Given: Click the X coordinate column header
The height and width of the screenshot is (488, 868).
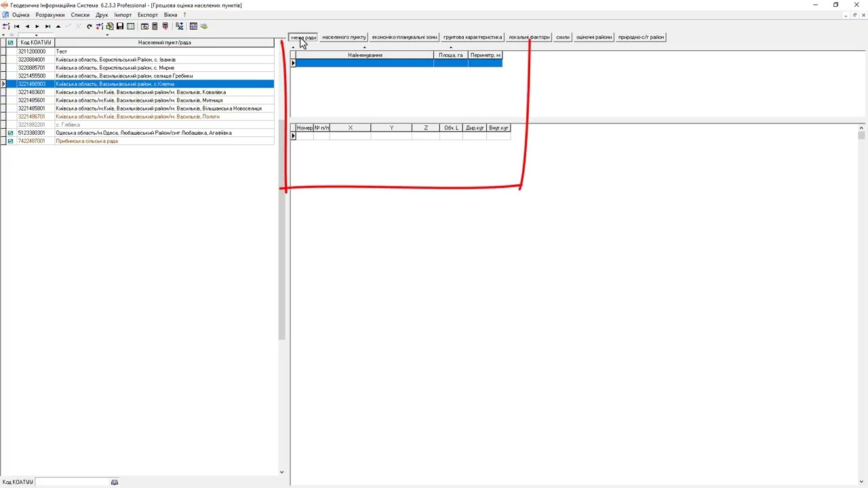Looking at the screenshot, I should pyautogui.click(x=351, y=128).
